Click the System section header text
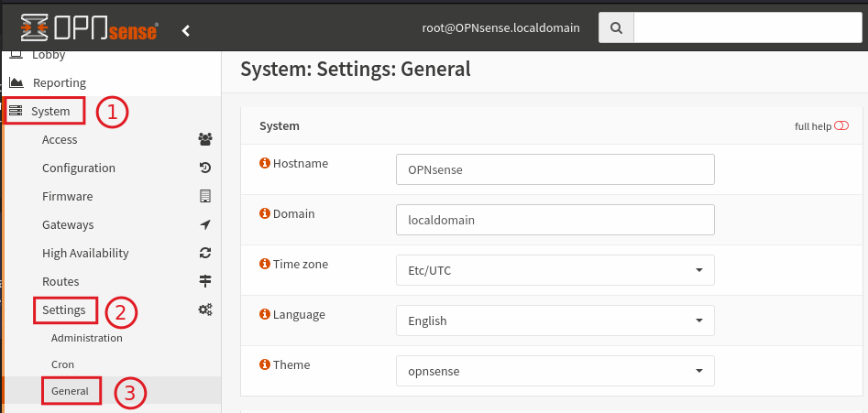 coord(280,126)
